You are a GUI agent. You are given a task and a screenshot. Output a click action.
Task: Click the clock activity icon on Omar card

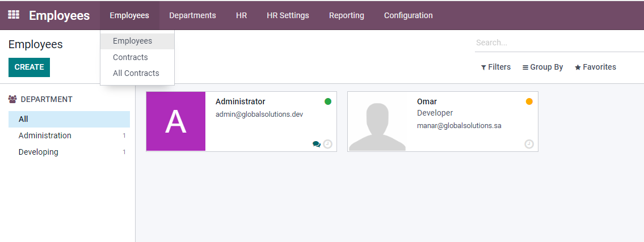(529, 145)
